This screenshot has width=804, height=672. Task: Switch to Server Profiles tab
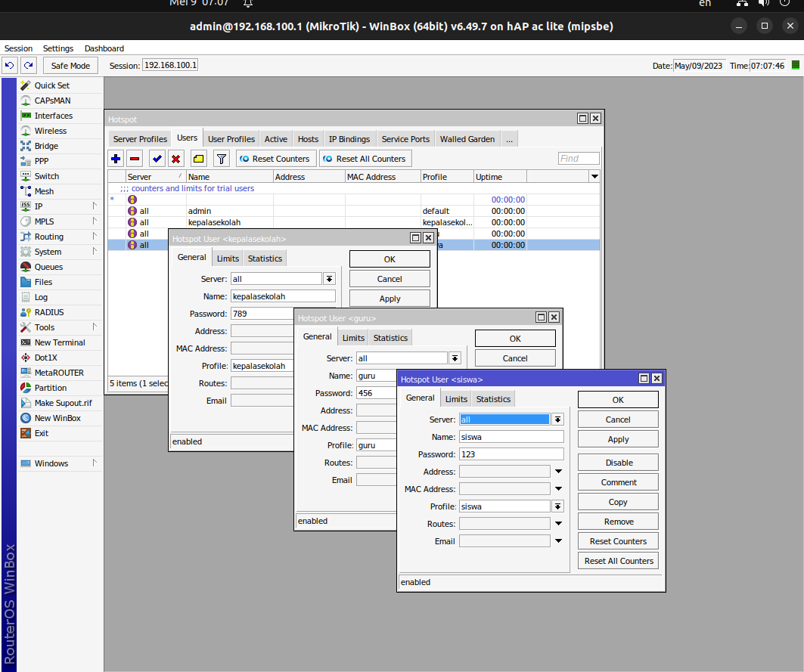pyautogui.click(x=140, y=139)
